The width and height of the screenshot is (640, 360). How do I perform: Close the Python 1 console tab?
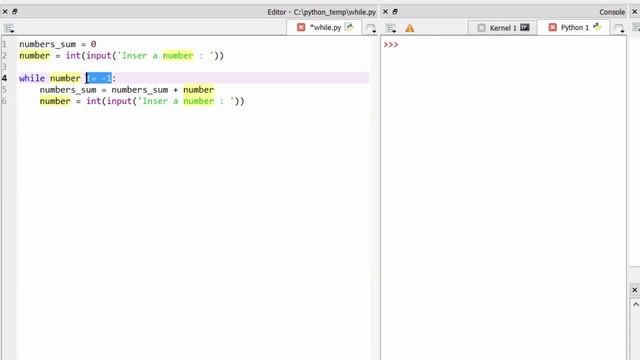(x=553, y=27)
